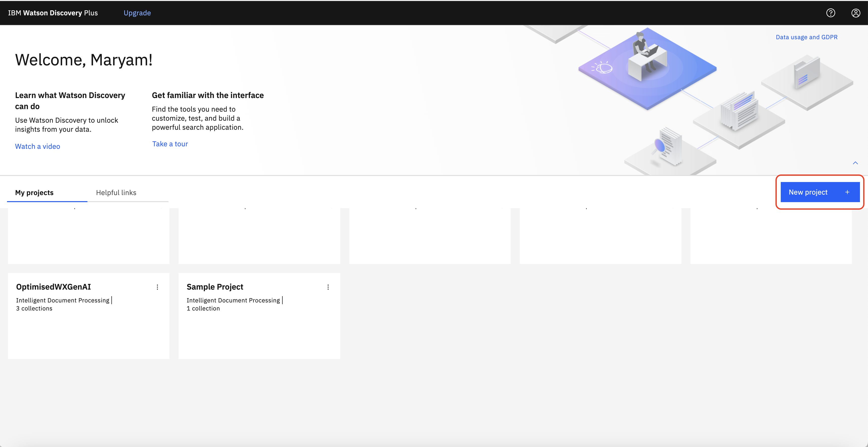Click the My projects tab

[34, 192]
